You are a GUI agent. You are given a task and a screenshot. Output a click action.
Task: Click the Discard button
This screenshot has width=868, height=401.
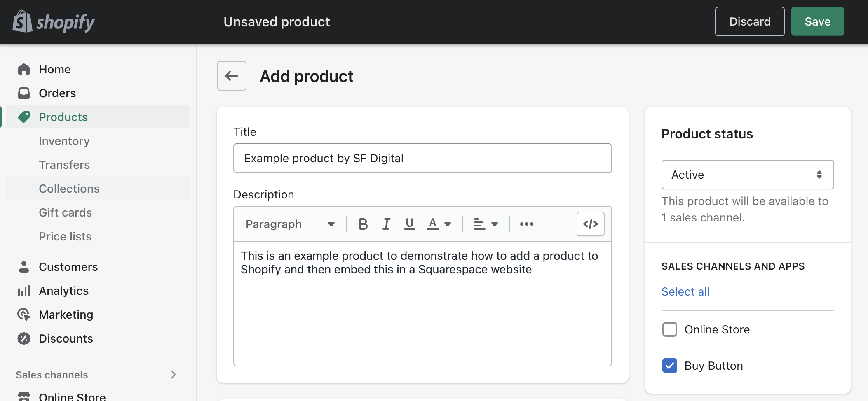750,21
